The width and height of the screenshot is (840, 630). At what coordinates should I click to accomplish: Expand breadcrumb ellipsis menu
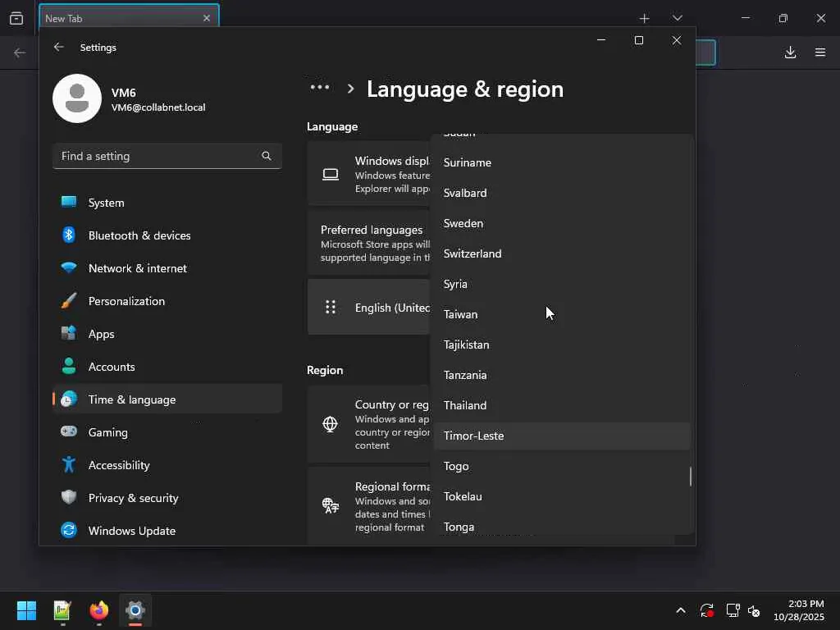(320, 87)
